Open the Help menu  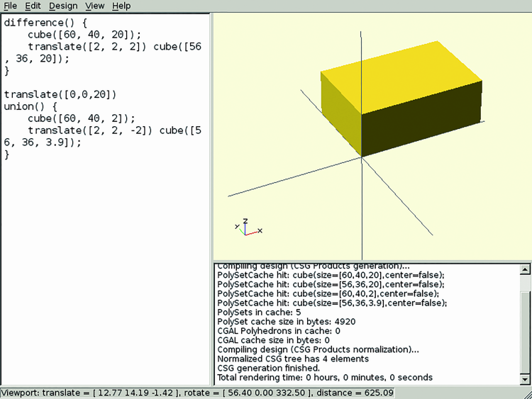[x=121, y=6]
